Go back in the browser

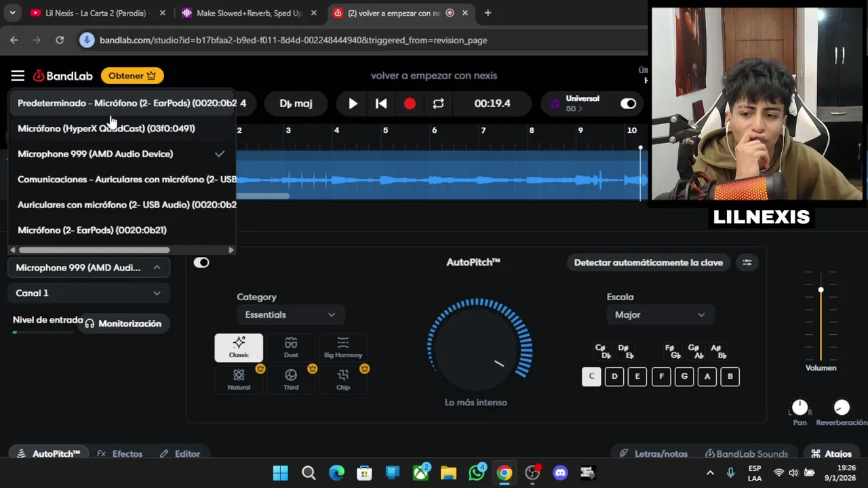click(x=14, y=40)
